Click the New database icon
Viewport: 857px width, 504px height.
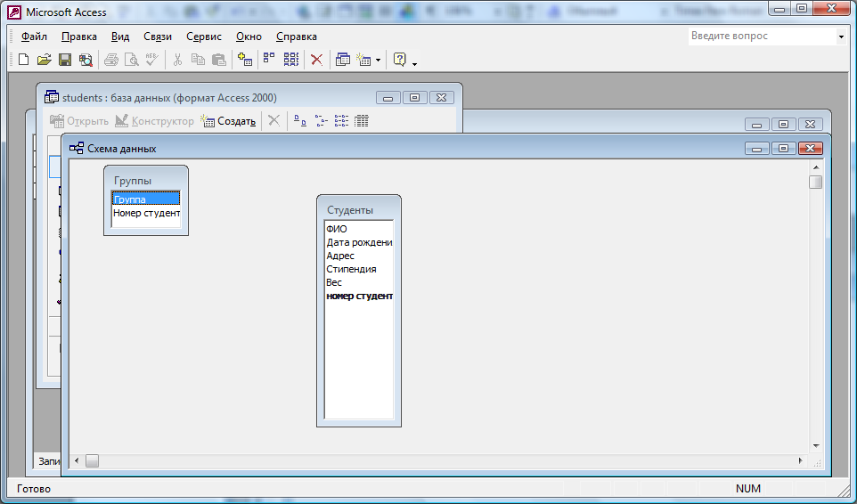click(23, 60)
